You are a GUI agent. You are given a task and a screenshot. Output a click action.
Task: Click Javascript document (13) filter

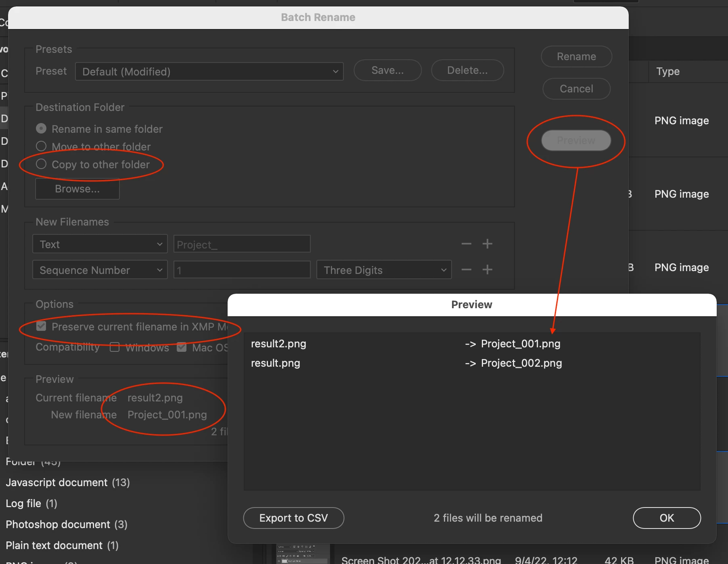tap(68, 483)
